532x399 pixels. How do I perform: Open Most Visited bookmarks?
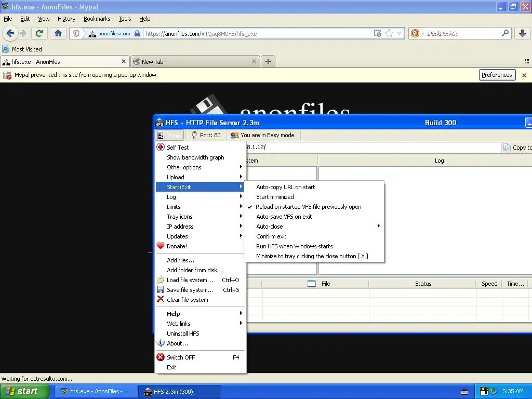coord(22,49)
